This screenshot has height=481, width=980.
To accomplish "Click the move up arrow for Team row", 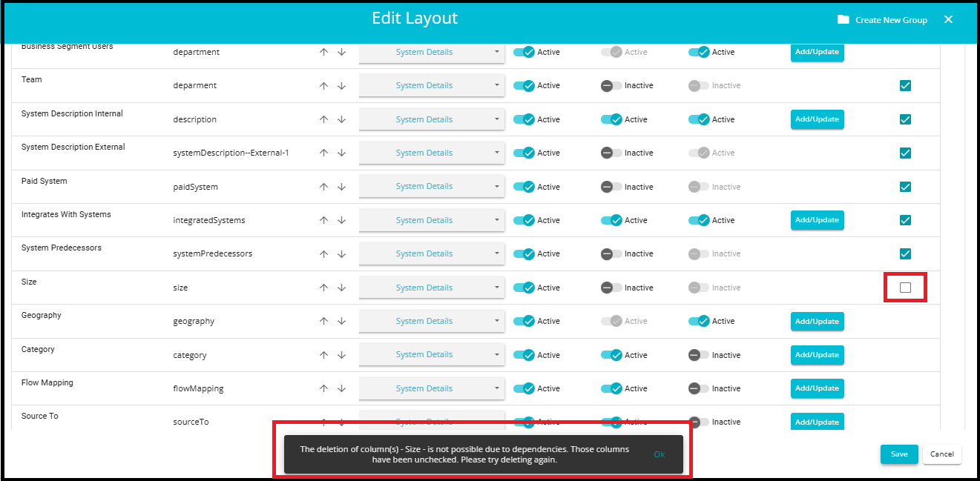I will tap(323, 86).
